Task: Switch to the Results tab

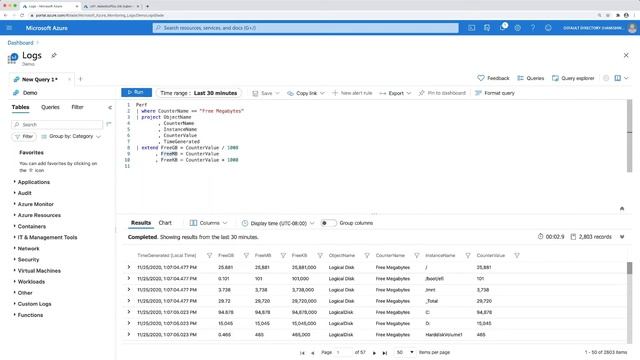Action: click(x=141, y=223)
